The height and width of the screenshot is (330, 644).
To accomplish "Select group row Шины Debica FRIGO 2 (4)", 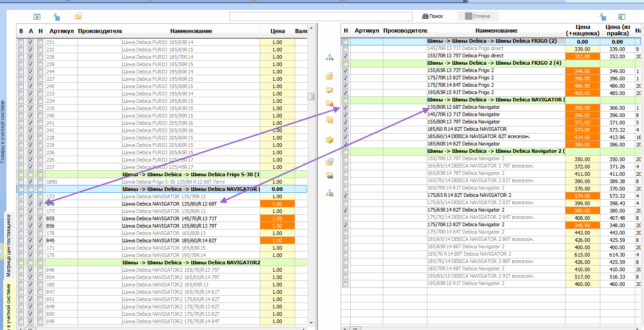I will 491,63.
